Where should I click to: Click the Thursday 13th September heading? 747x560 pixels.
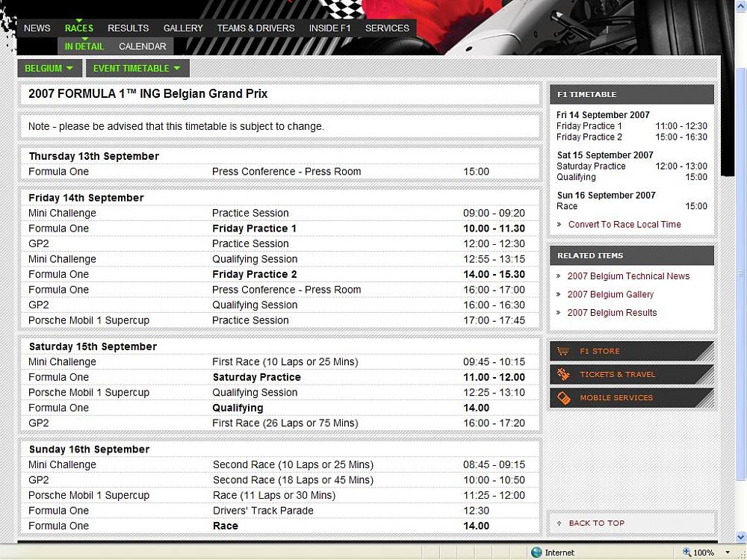click(x=94, y=156)
